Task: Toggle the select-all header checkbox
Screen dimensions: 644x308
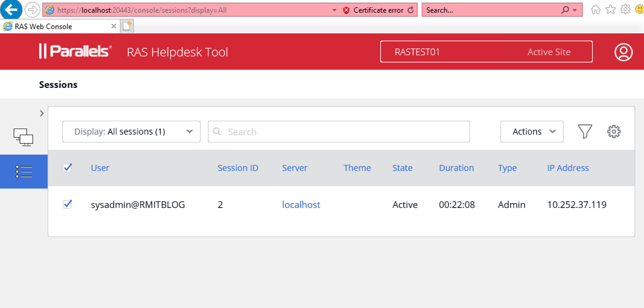Action: 67,168
